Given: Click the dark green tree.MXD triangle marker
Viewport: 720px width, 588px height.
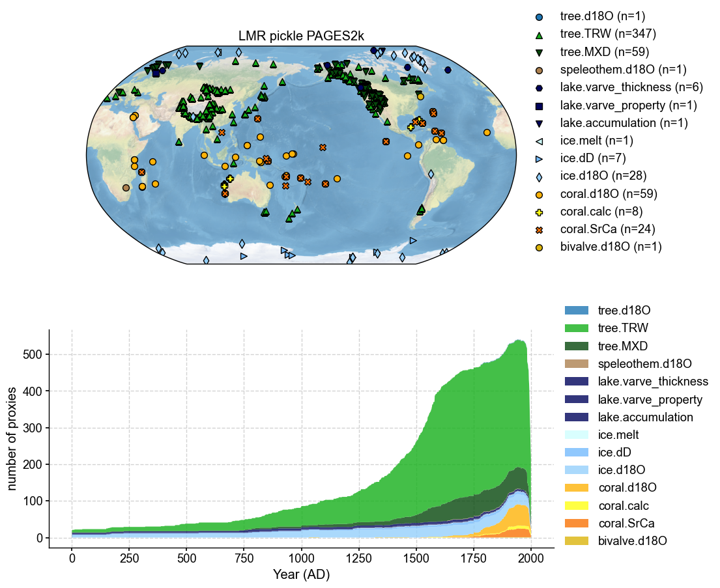Looking at the screenshot, I should 538,51.
